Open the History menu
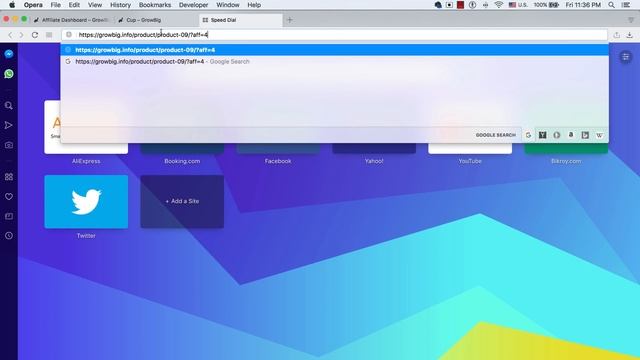 point(120,5)
